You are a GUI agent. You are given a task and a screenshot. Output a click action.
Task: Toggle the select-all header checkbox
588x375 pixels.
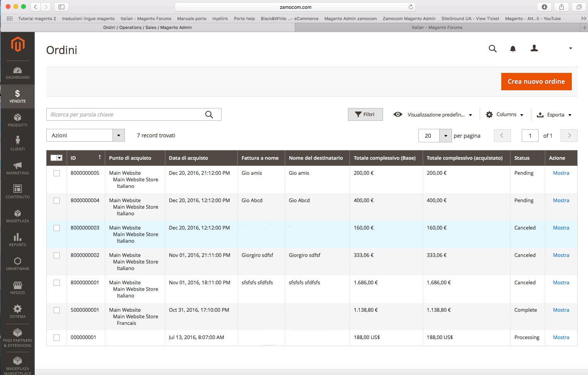click(54, 158)
